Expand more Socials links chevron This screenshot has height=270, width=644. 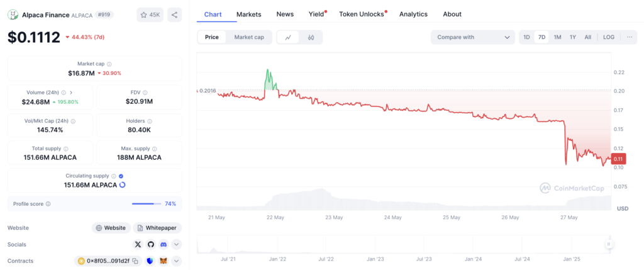click(x=176, y=245)
